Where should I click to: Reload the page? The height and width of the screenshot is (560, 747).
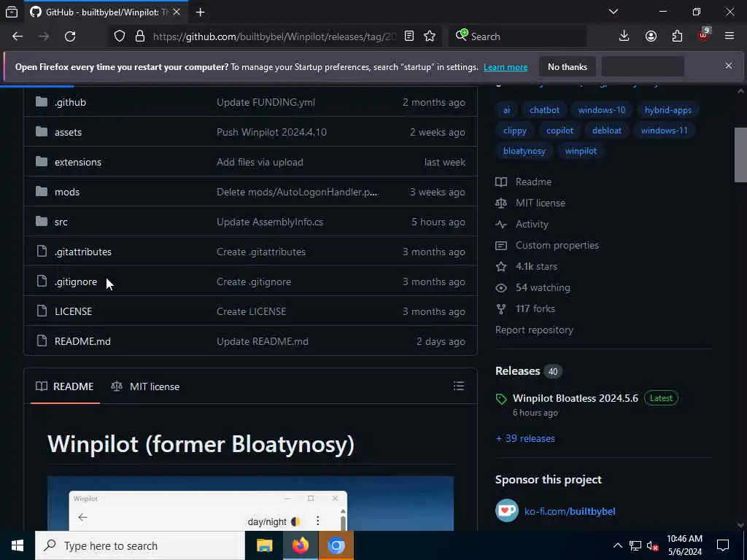click(70, 36)
